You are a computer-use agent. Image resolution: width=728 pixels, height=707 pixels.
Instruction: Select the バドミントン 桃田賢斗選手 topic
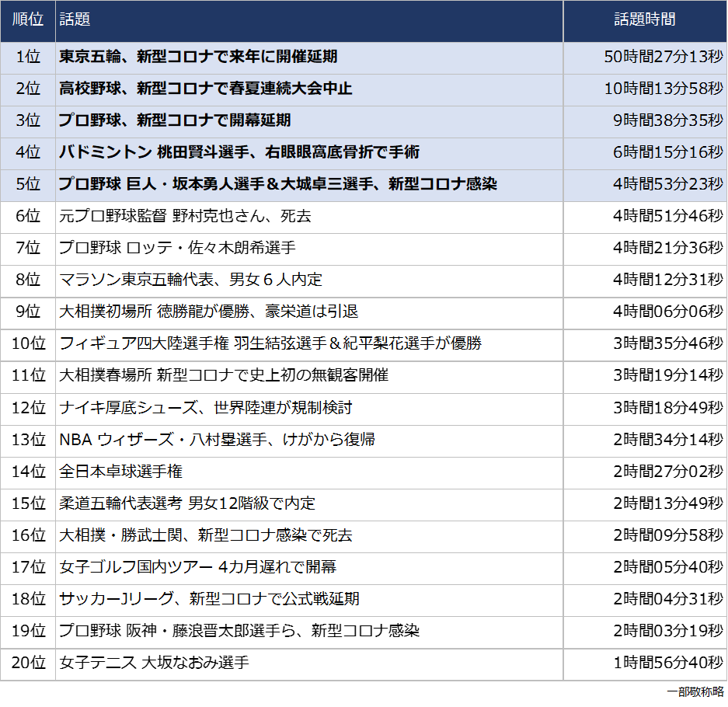tap(239, 153)
